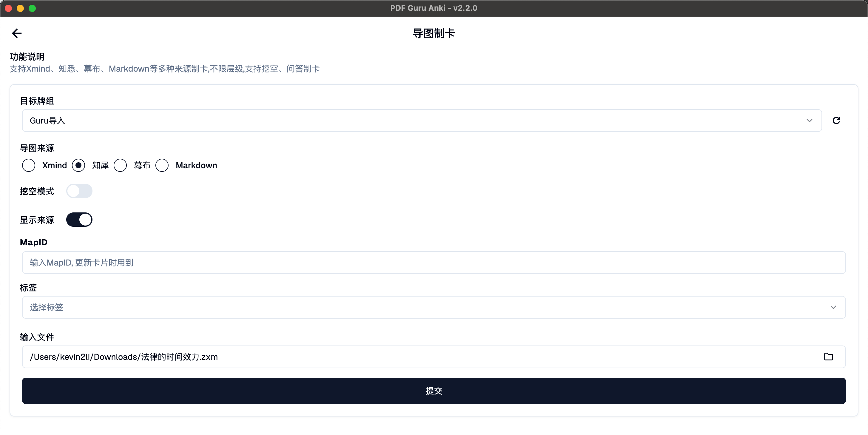Pick the Markdown radio option
This screenshot has height=435, width=868.
[x=162, y=166]
